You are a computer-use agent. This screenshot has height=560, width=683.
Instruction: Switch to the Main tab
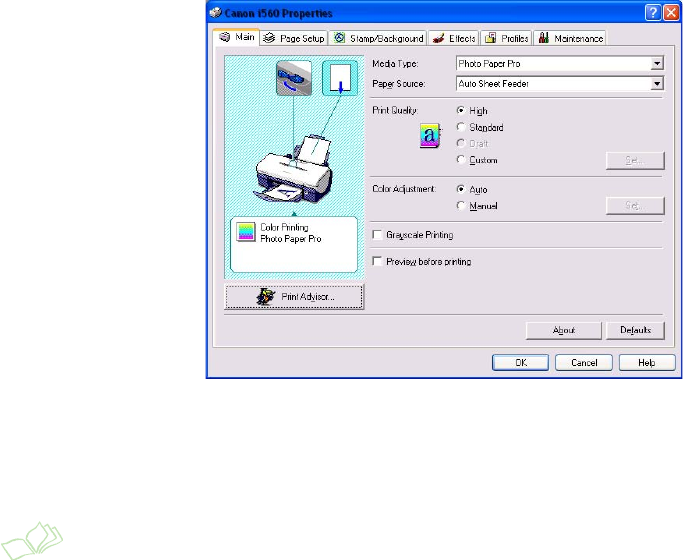point(237,37)
